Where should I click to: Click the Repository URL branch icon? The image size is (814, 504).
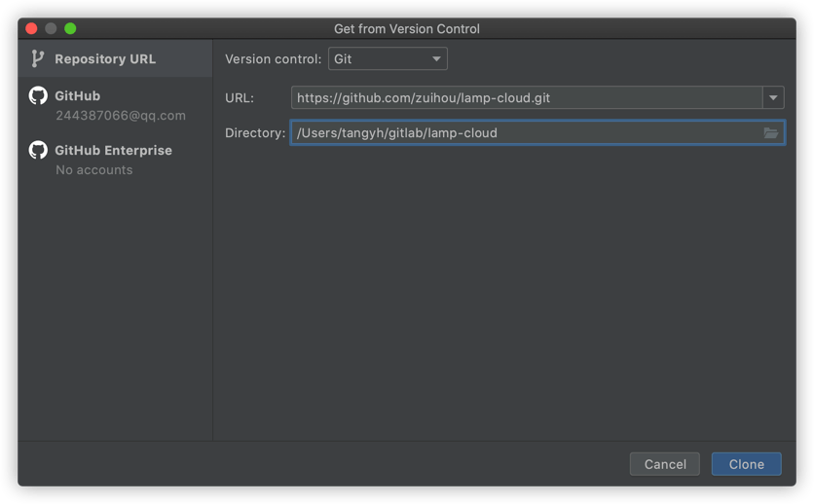tap(38, 58)
